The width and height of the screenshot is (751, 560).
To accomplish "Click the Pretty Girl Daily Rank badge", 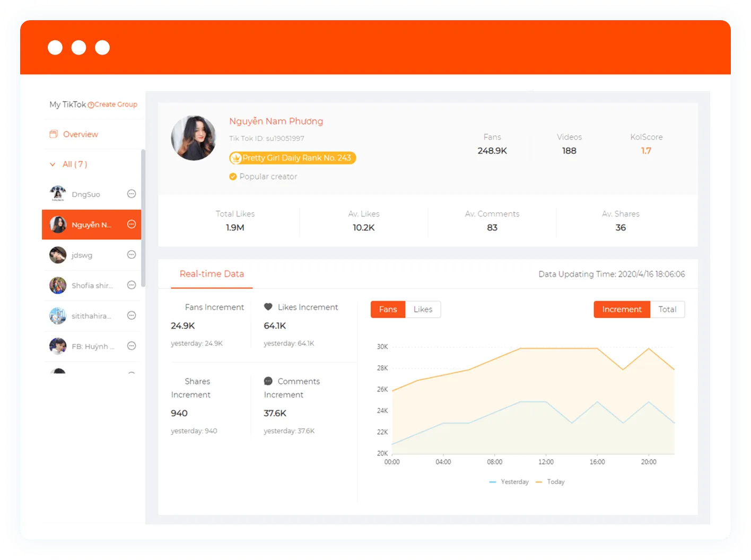I will 292,158.
